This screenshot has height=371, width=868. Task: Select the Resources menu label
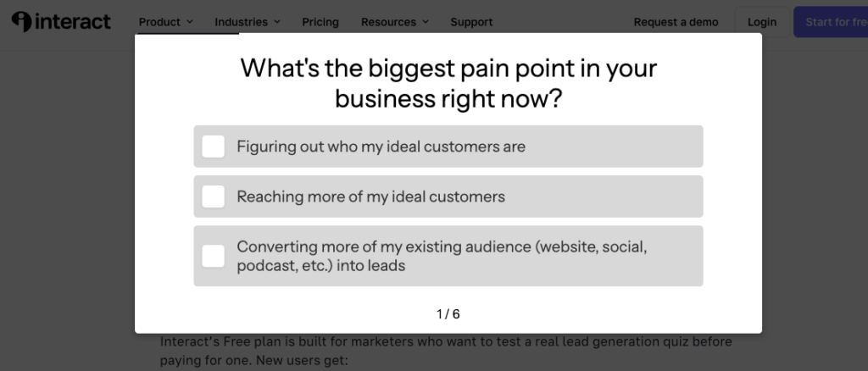coord(388,22)
